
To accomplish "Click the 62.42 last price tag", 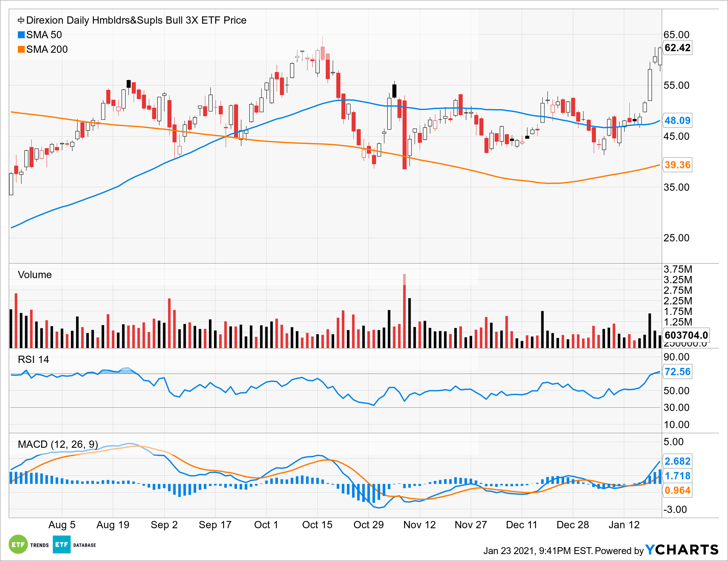I will 677,48.
